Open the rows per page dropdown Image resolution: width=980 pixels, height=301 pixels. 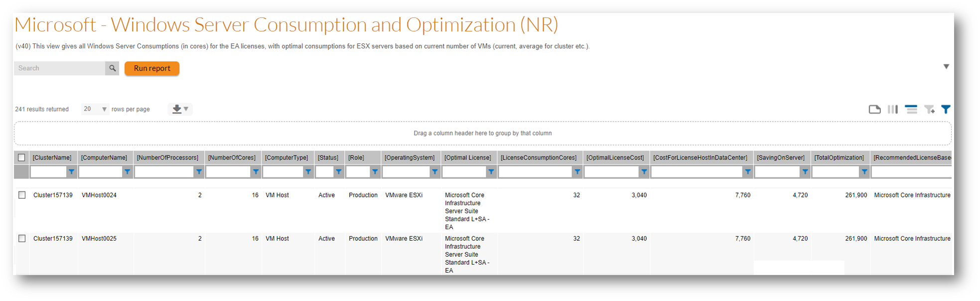95,109
